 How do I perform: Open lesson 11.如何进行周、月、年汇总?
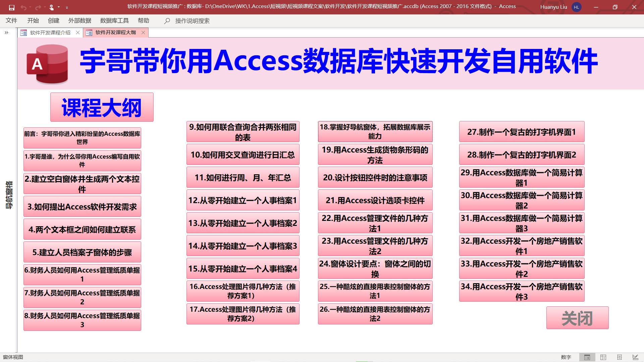coord(243,177)
